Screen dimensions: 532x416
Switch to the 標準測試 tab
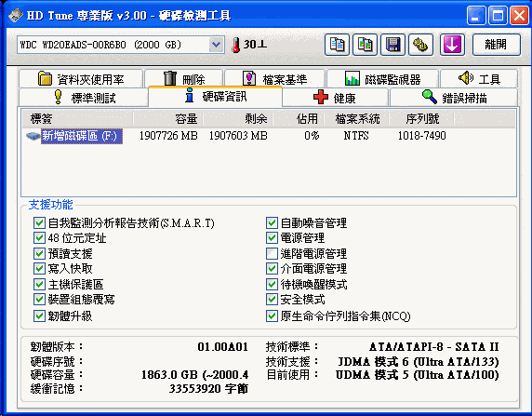(84, 98)
